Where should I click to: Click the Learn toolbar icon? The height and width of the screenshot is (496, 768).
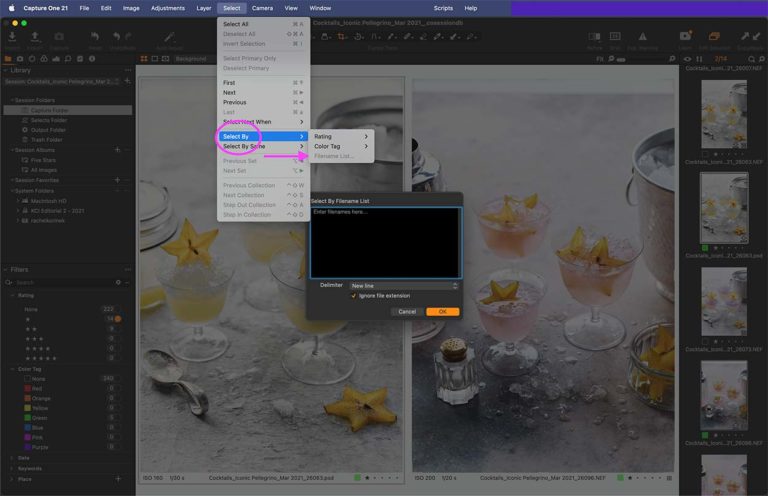point(685,37)
